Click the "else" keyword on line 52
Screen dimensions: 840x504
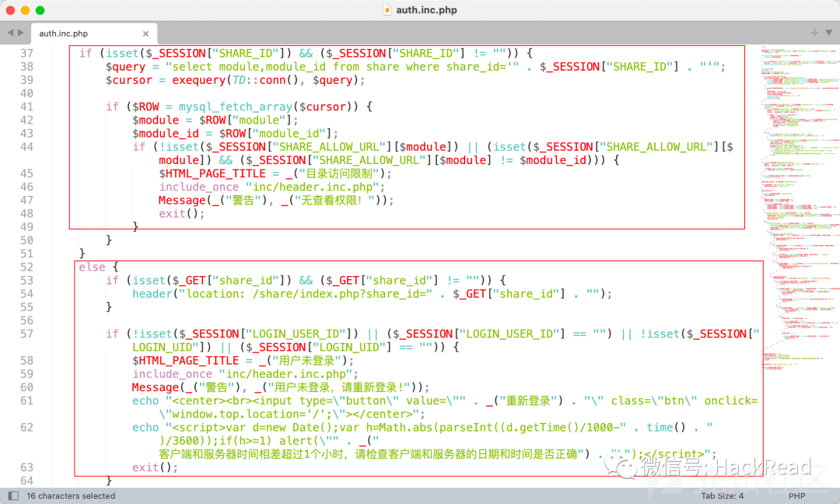(x=92, y=267)
